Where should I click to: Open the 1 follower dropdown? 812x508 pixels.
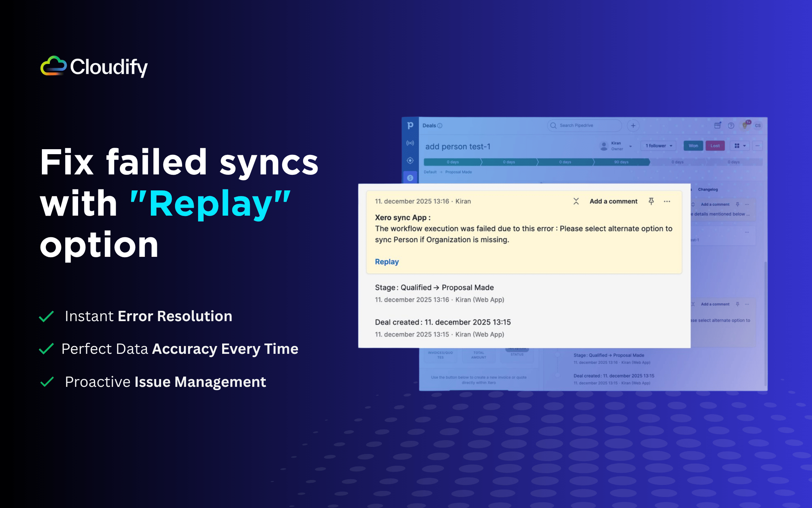click(659, 146)
